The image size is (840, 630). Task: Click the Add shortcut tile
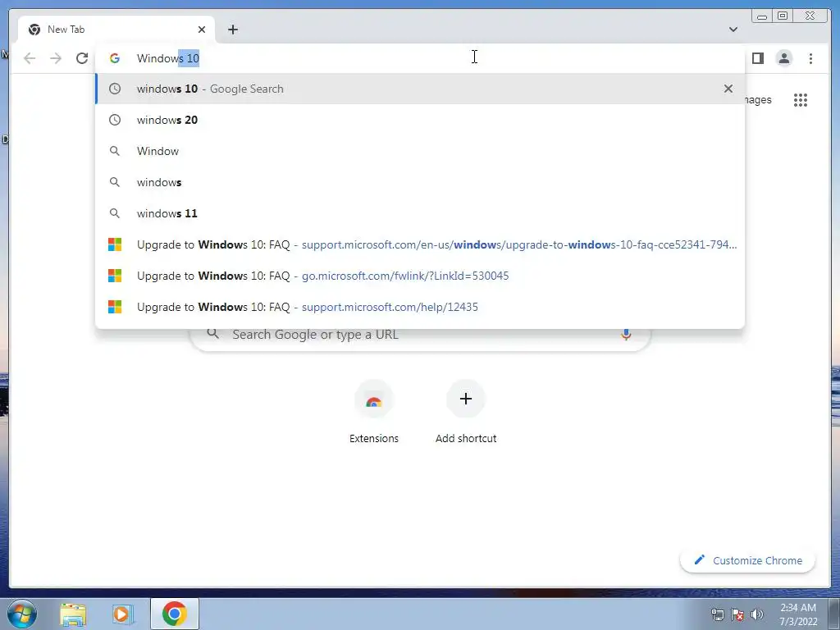tap(466, 413)
